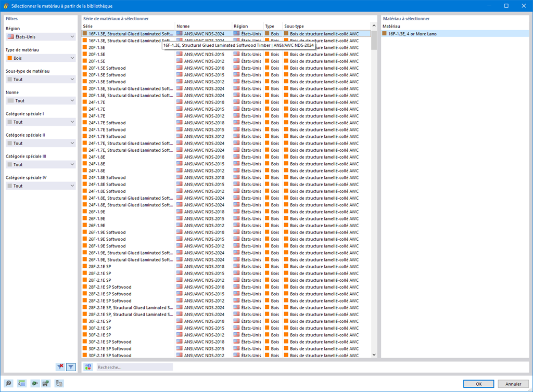This screenshot has width=533, height=392.
Task: Click the orange swatch of 16F-1.3E, 4 or More Lams
Action: [x=385, y=34]
